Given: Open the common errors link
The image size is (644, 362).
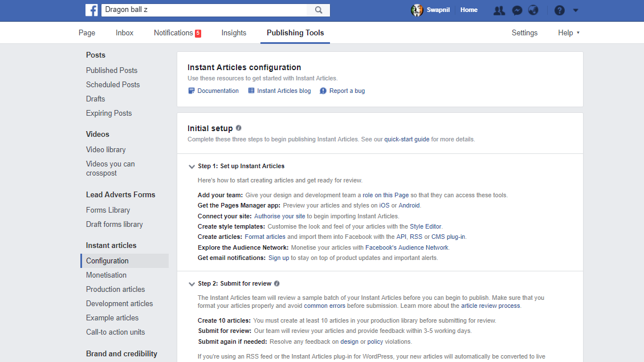Looking at the screenshot, I should coord(324,306).
